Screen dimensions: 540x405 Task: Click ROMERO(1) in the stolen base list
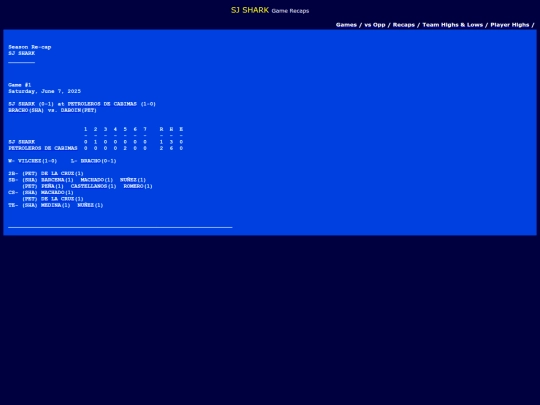pyautogui.click(x=138, y=186)
